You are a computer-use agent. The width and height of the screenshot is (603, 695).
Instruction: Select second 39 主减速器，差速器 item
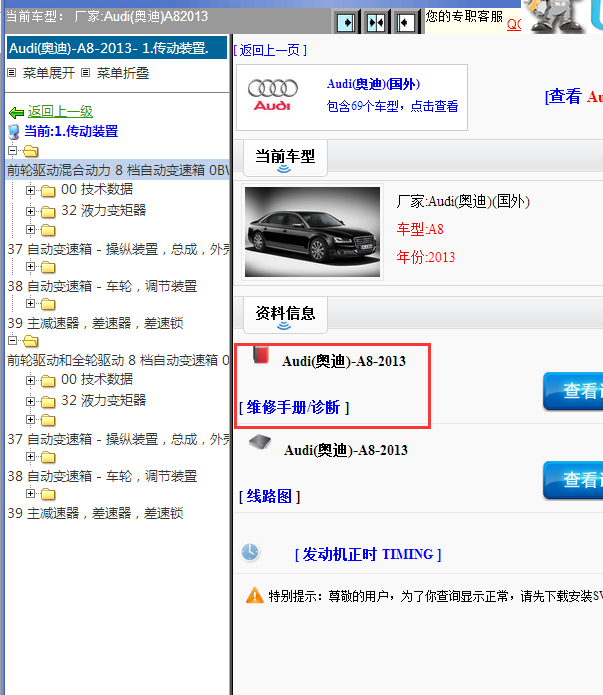pos(95,513)
